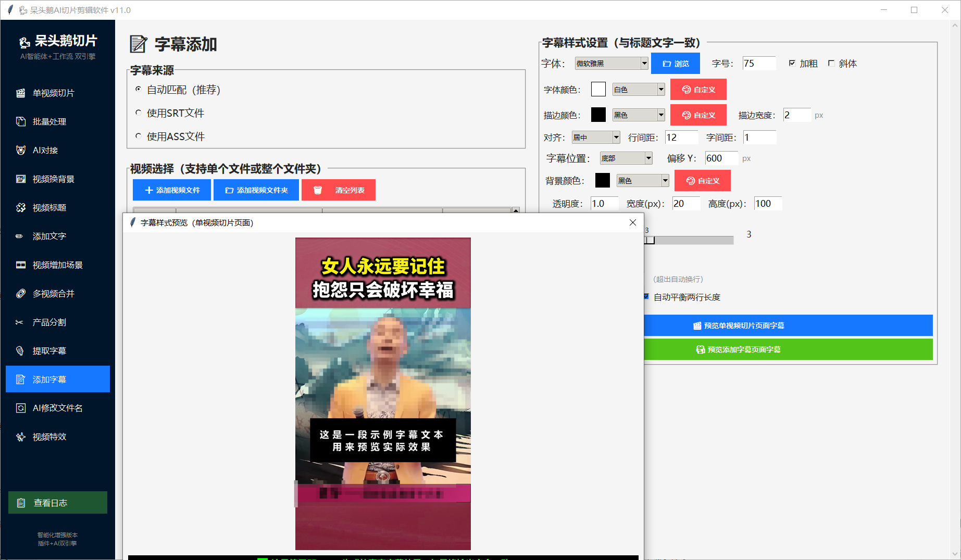Switch to AI修改文件名 page
Viewport: 961px width, 560px height.
(x=57, y=408)
